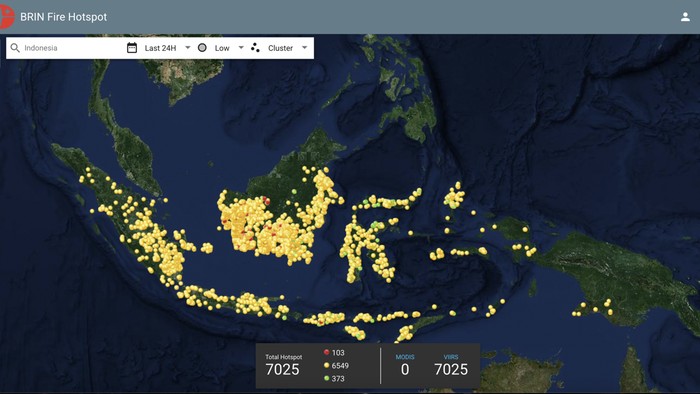Click the search magnifier icon

[15, 48]
